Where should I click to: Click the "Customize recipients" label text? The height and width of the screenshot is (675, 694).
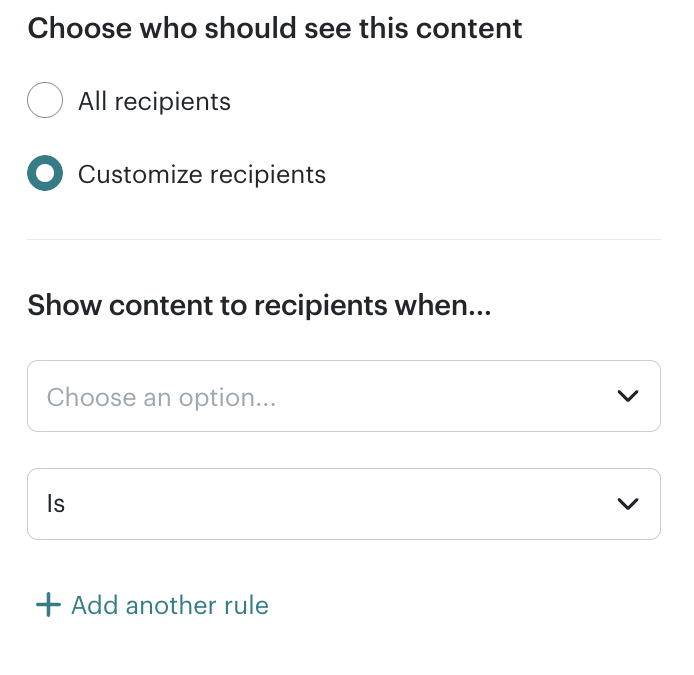tap(202, 174)
